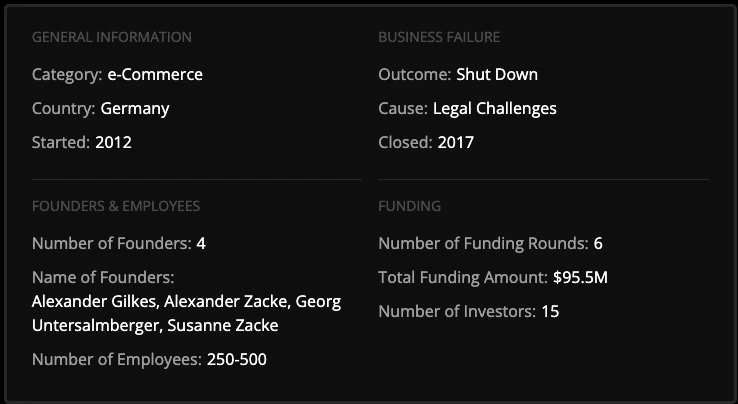Screen dimensions: 738x404
Task: Click the Number of Founders label
Action: (111, 243)
